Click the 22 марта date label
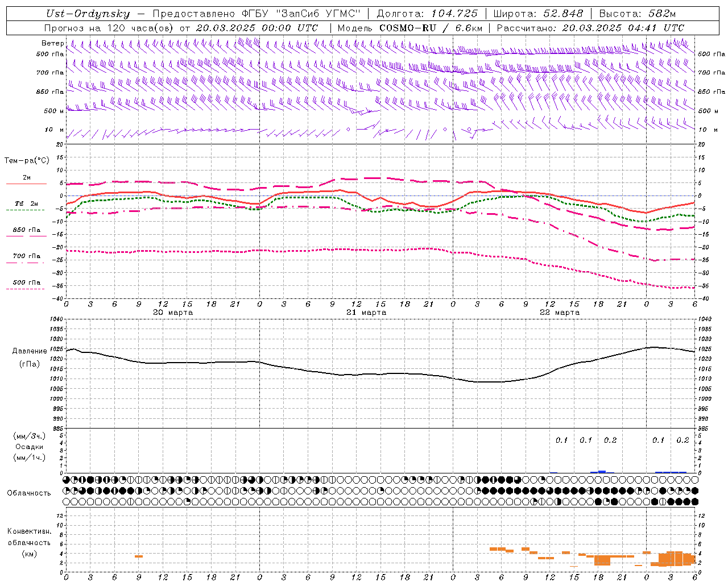The image size is (728, 582). coord(560,312)
